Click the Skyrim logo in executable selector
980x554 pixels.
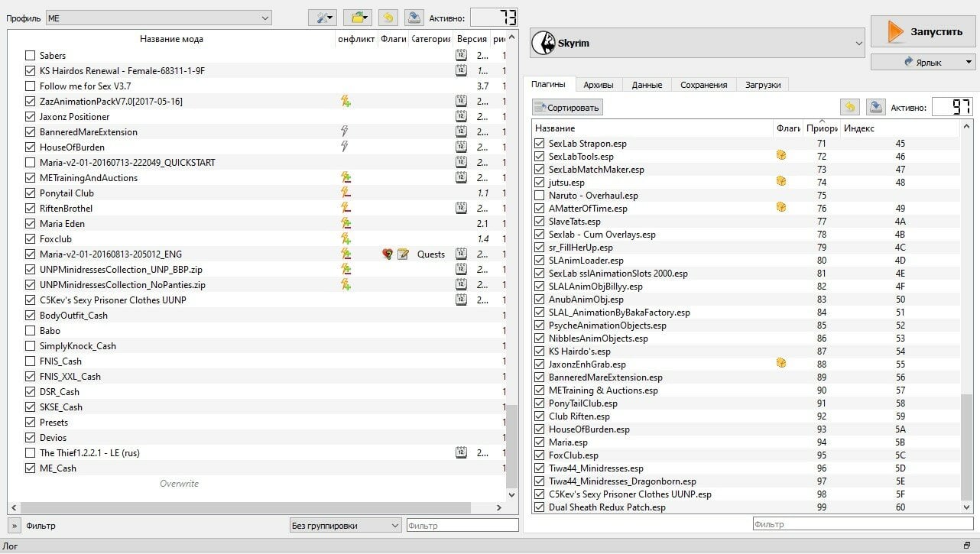pos(543,44)
